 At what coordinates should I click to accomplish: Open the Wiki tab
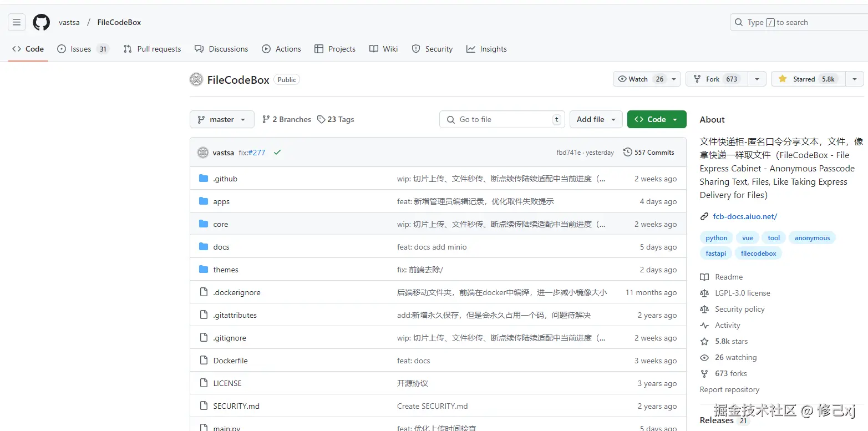tap(384, 49)
